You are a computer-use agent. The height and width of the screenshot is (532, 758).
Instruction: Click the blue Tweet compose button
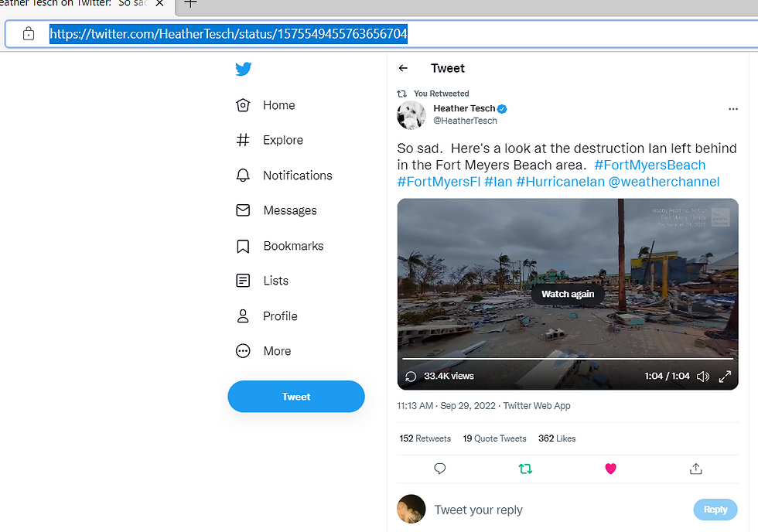[x=295, y=397]
